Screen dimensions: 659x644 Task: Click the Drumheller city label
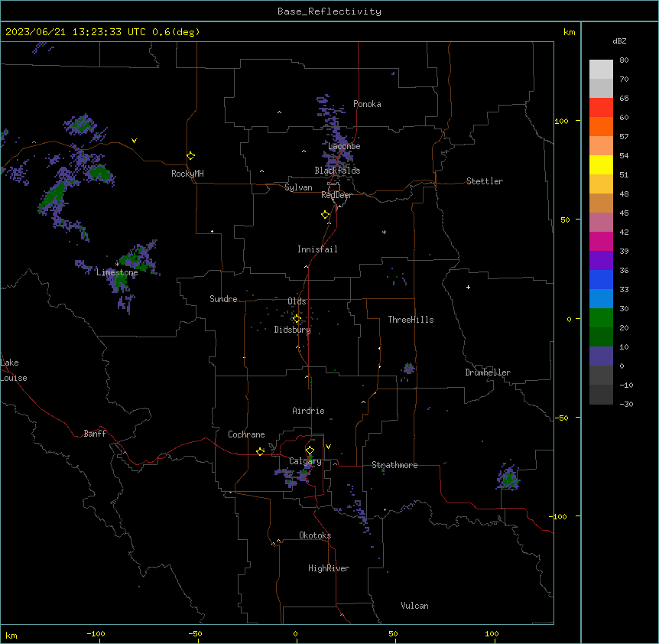[x=488, y=372]
